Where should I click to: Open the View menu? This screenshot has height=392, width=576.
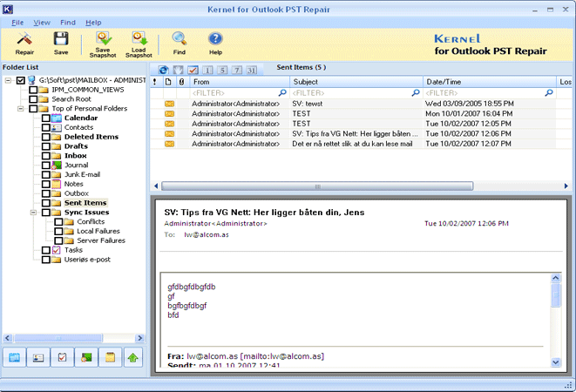(x=42, y=23)
